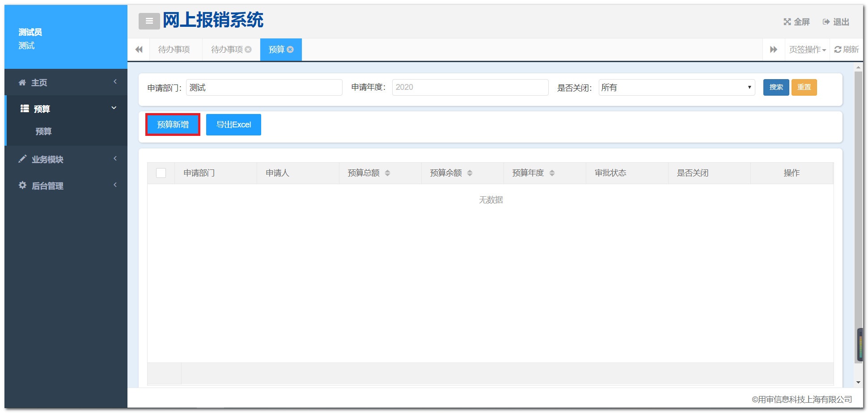Switch to the first 待办事项 tab
Viewport: 868px width, 413px height.
point(174,50)
